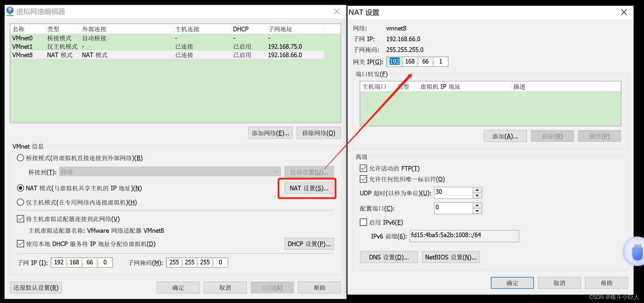The height and width of the screenshot is (303, 644).
Task: Enable the 启用 IPv6 checkbox
Action: [363, 222]
